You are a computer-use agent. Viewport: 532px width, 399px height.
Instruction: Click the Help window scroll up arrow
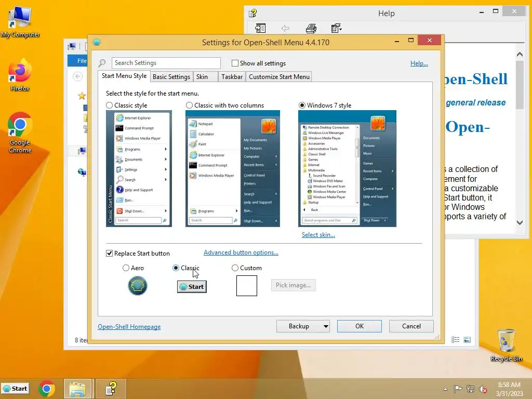(x=520, y=54)
